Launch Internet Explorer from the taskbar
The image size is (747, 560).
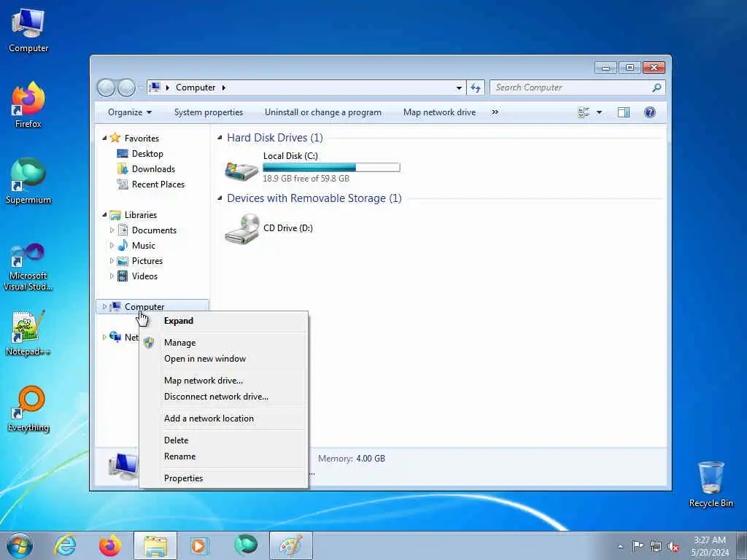click(x=65, y=545)
